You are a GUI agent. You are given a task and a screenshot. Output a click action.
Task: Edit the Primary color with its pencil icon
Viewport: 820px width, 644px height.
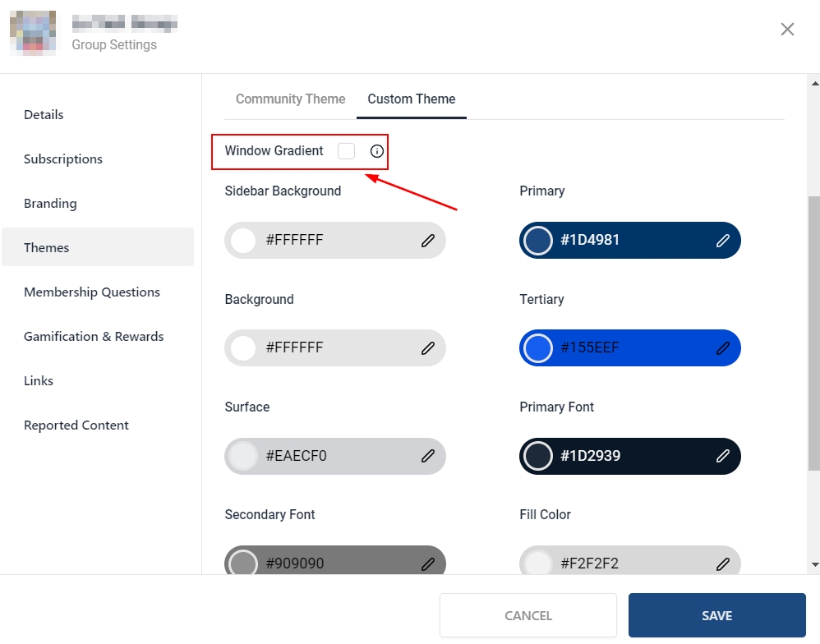pos(722,241)
